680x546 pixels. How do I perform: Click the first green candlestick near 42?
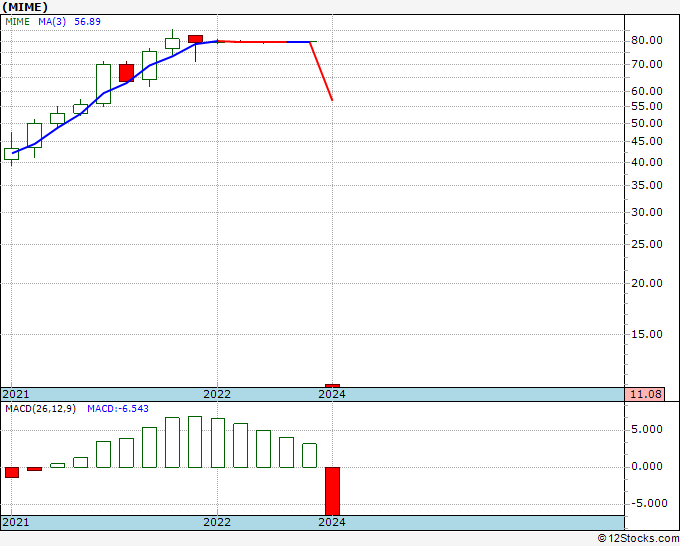[x=11, y=154]
